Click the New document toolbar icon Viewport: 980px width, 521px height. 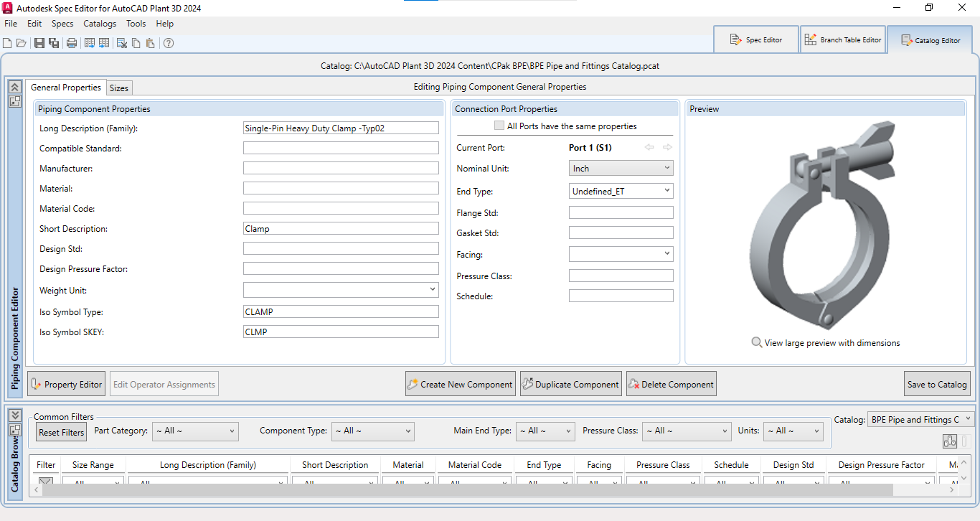7,43
